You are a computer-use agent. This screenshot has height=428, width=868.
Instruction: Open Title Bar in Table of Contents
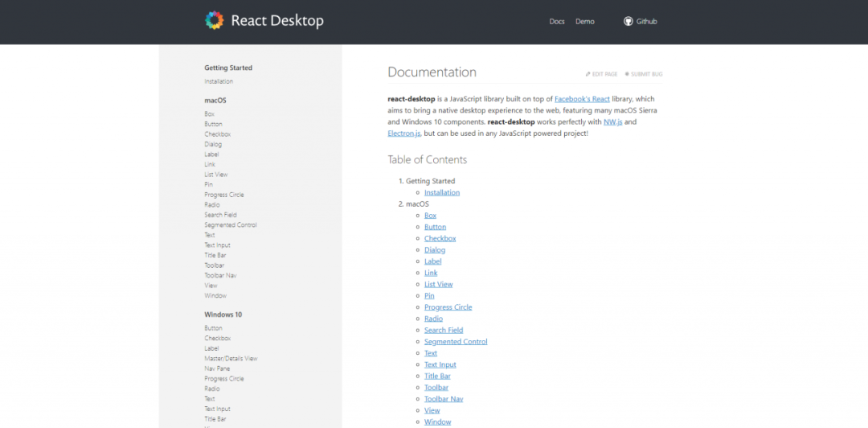pyautogui.click(x=437, y=376)
